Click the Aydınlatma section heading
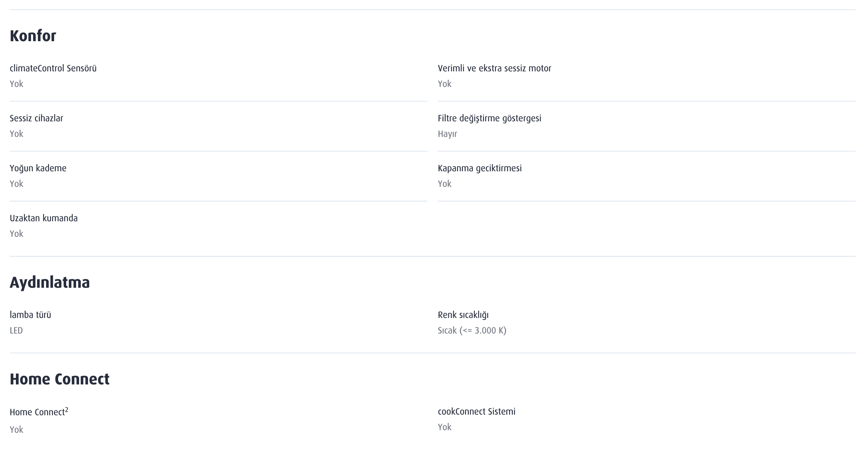Image resolution: width=868 pixels, height=449 pixels. pos(50,283)
